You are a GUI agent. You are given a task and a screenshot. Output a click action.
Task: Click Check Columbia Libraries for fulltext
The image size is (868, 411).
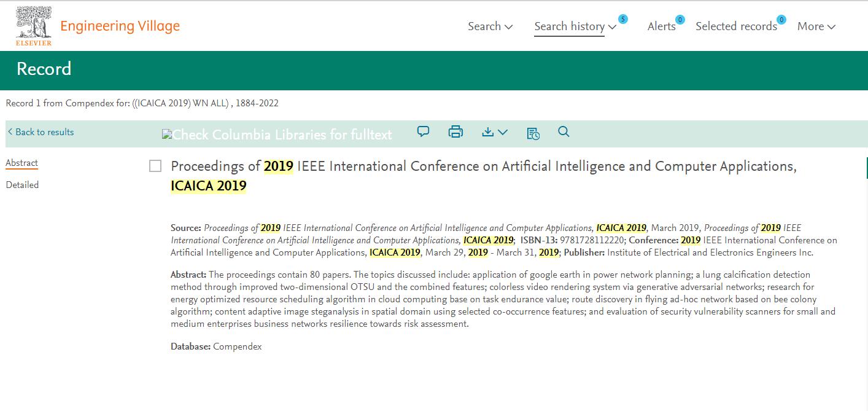(x=277, y=133)
